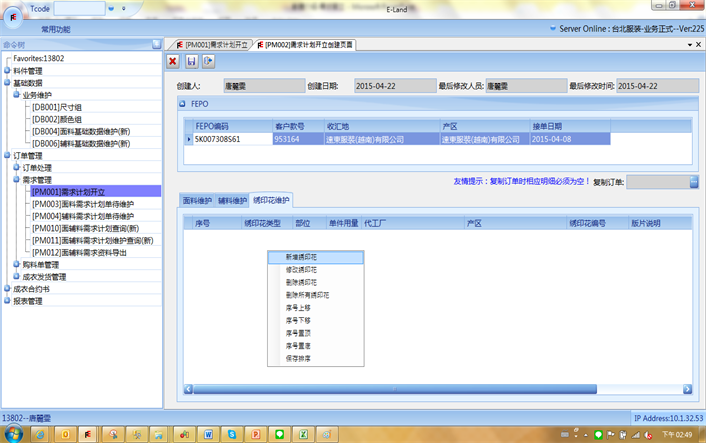Switch to the 面料维护 tab
Viewport: 706px width, 443px height.
click(196, 201)
